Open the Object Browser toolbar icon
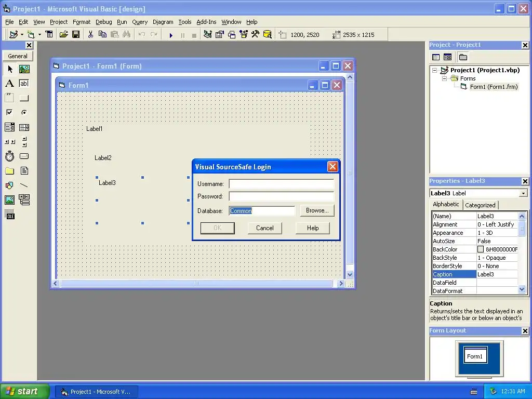Viewport: 532px width, 399px height. (244, 35)
